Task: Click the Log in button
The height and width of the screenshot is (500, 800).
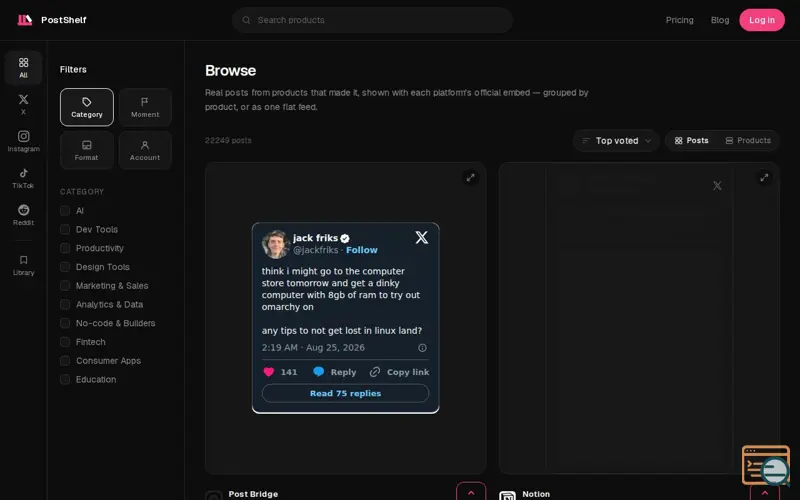Action: point(762,20)
